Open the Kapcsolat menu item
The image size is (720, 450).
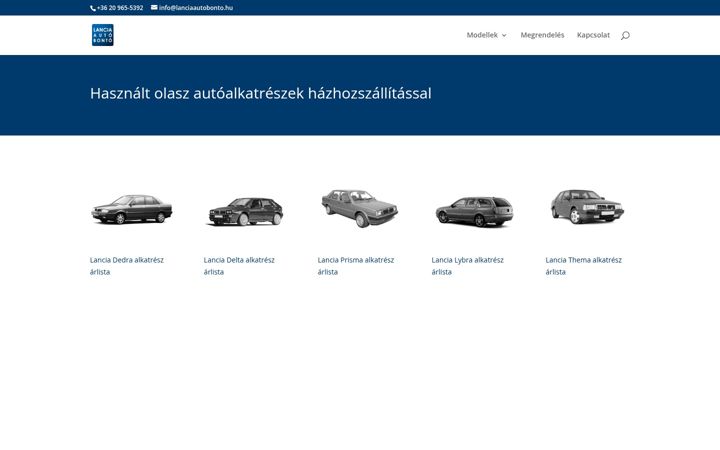click(x=593, y=35)
